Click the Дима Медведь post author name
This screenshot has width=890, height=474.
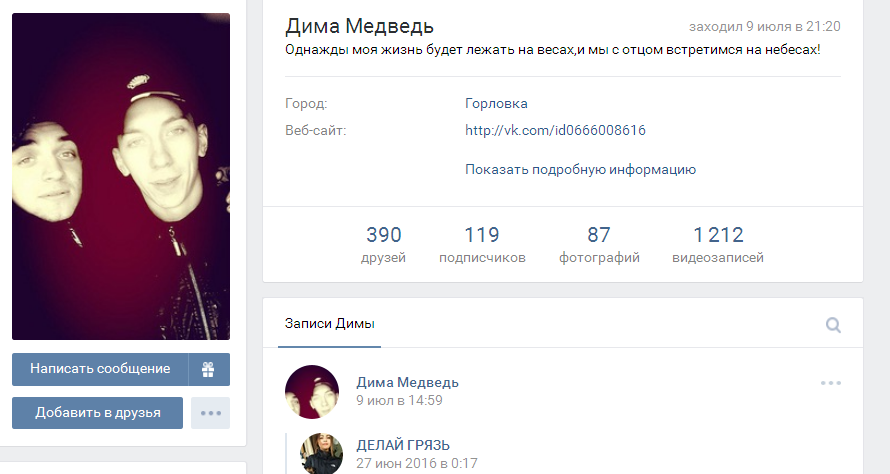[x=408, y=383]
